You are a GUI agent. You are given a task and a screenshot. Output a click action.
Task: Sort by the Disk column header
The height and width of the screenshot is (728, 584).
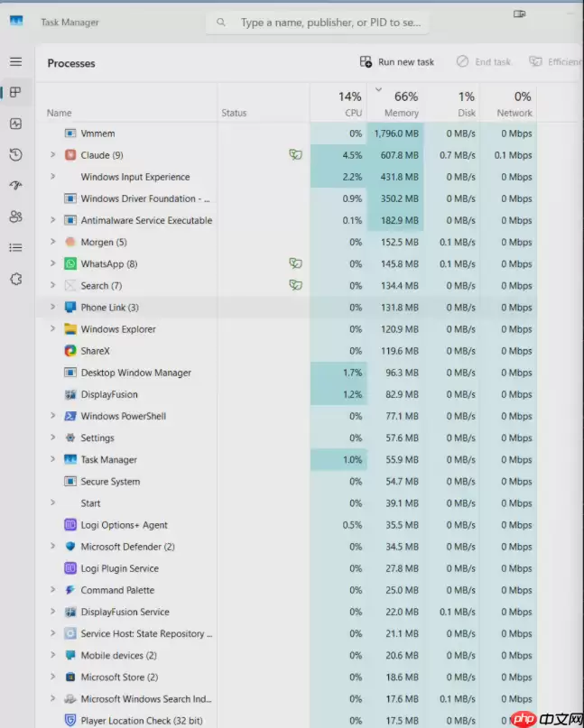451,104
